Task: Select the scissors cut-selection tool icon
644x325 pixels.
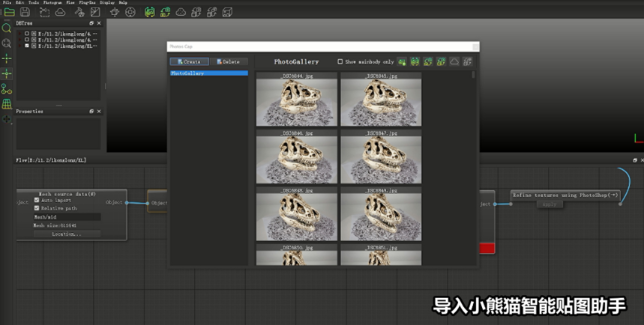Action: 44,12
